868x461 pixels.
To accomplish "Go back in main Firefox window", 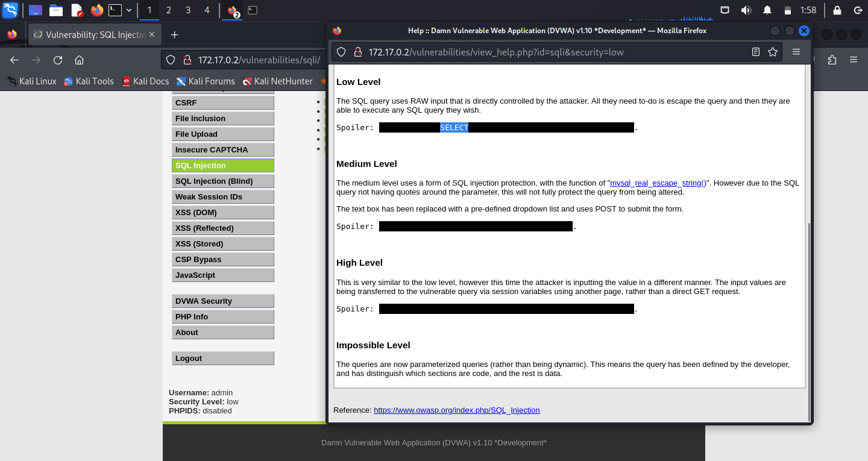I will 14,60.
